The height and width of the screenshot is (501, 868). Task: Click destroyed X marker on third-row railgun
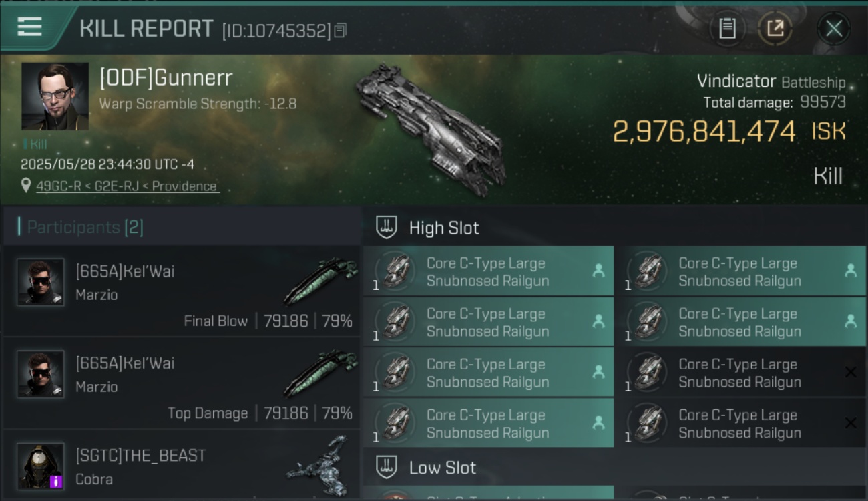850,372
